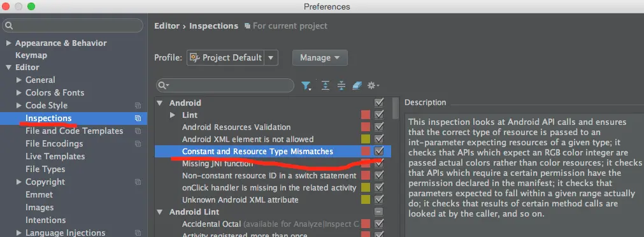This screenshot has width=644, height=237.
Task: Toggle the Lint inspection checkbox
Action: [379, 115]
